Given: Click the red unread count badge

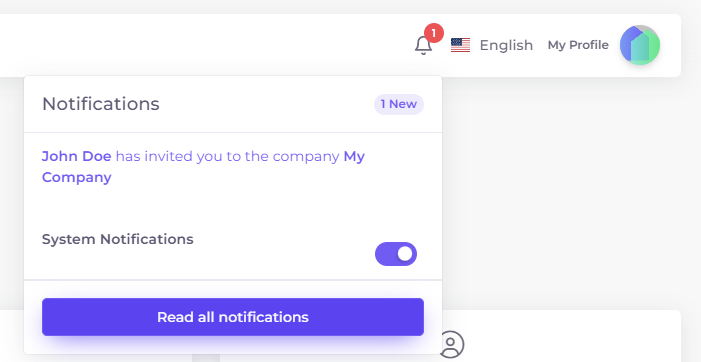Looking at the screenshot, I should point(434,34).
